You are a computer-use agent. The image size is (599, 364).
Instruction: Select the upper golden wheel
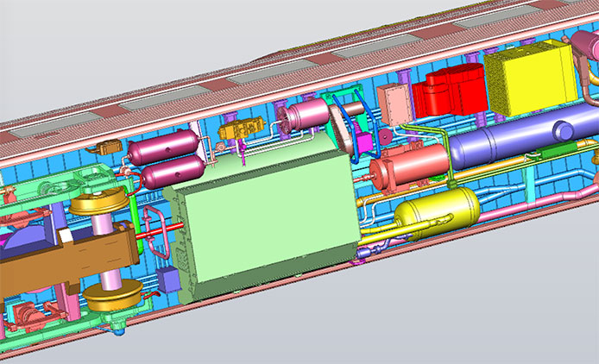[98, 202]
